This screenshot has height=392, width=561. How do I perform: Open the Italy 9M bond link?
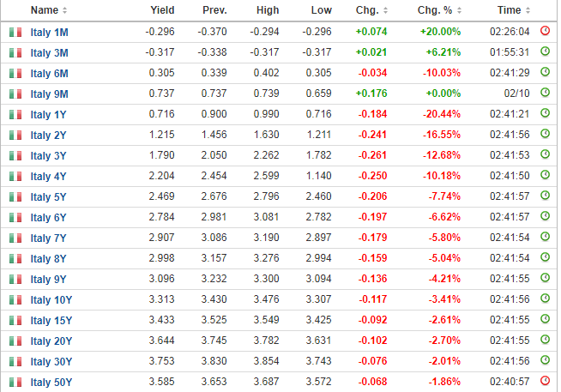pyautogui.click(x=50, y=94)
